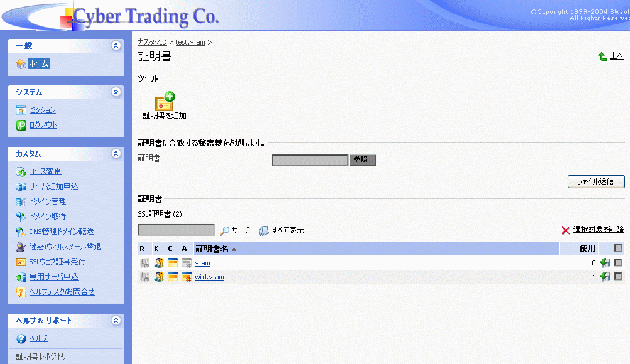
Task: Collapse the 一般 sidebar section
Action: [116, 46]
